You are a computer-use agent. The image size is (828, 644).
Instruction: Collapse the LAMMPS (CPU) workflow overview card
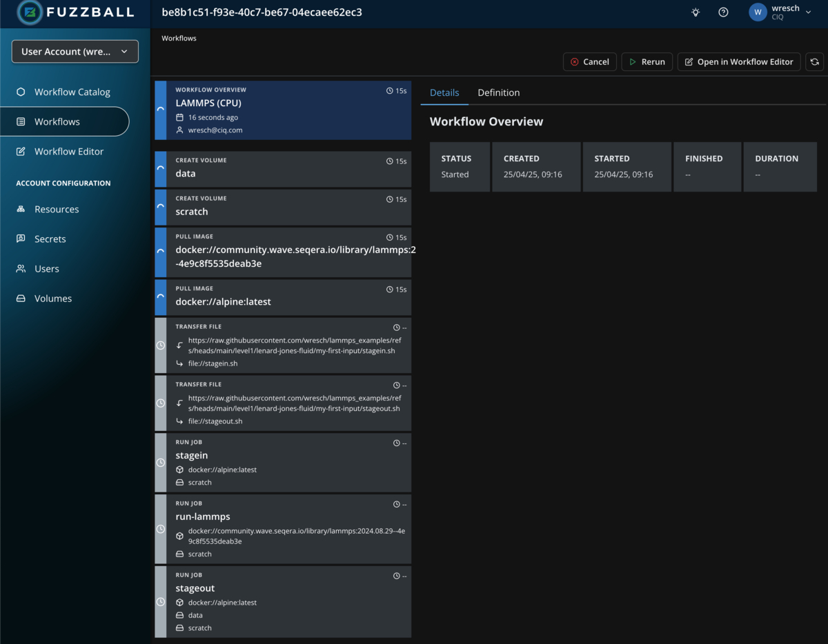(x=161, y=108)
